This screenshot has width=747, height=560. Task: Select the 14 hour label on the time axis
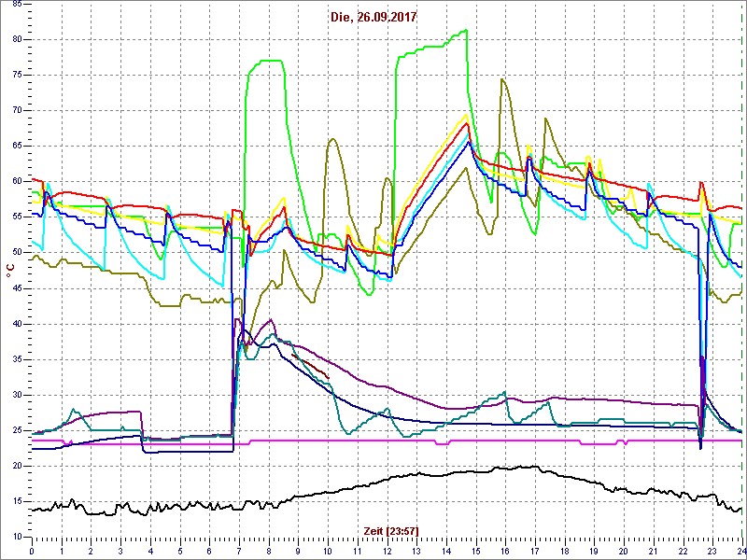tap(446, 552)
